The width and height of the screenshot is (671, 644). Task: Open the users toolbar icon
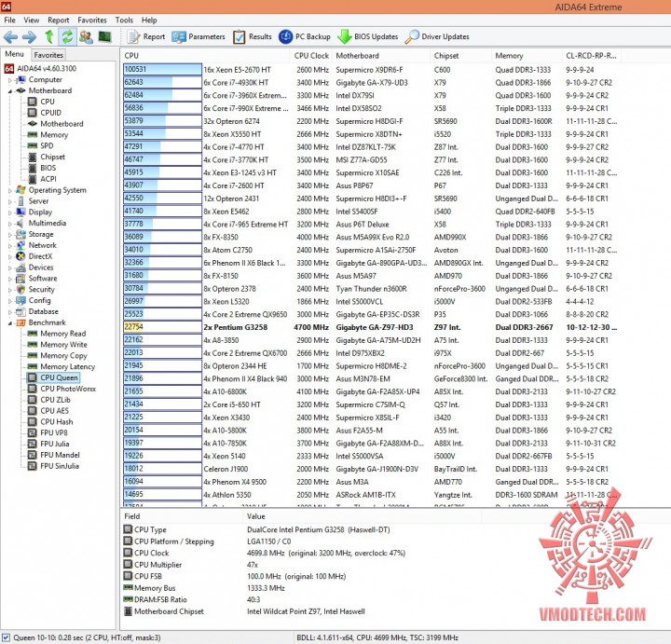coord(86,36)
